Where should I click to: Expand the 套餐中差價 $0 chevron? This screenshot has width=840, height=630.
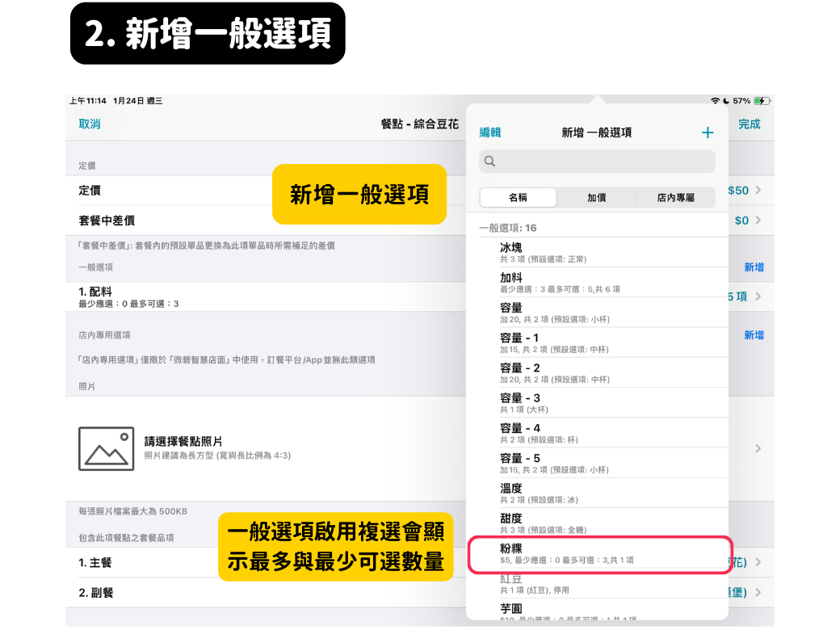[x=758, y=220]
